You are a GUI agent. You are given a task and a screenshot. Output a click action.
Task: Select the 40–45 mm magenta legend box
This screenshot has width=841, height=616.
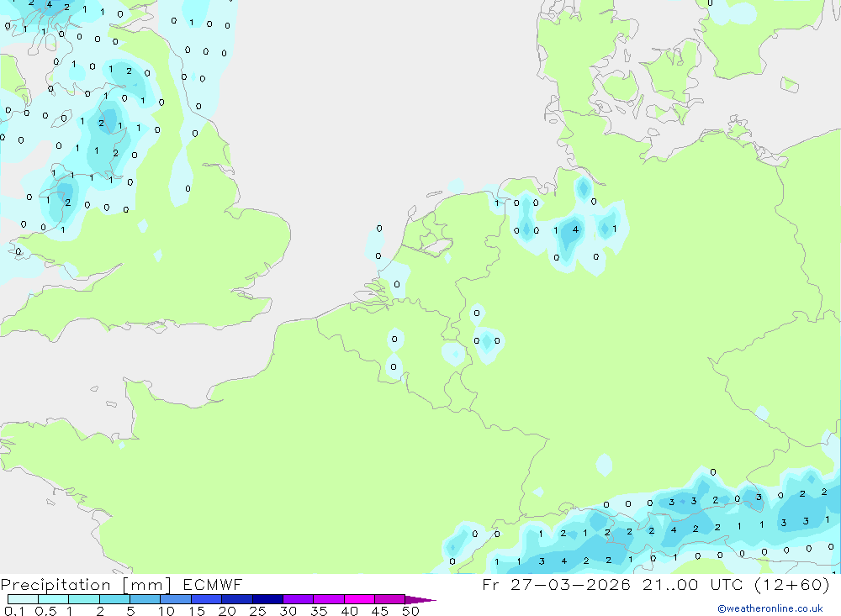[359, 599]
